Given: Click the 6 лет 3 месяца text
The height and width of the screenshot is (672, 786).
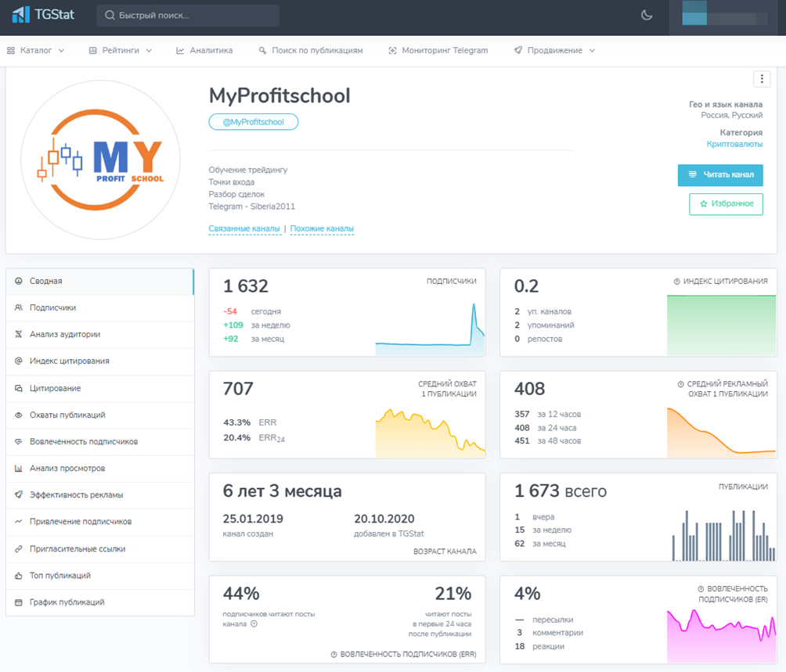Looking at the screenshot, I should [282, 491].
